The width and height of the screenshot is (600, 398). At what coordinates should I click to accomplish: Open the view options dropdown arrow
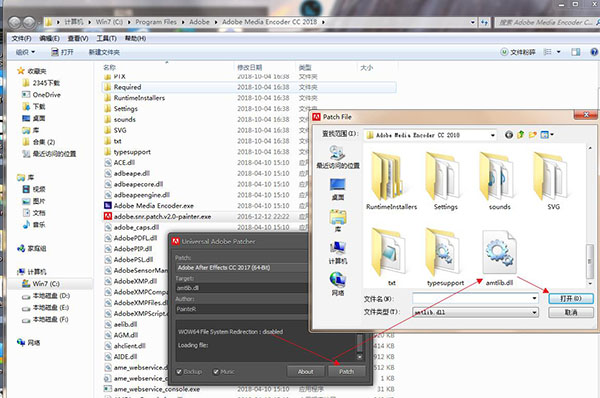(x=558, y=52)
